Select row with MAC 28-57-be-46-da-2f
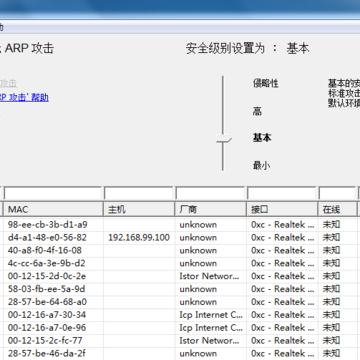 (x=180, y=353)
